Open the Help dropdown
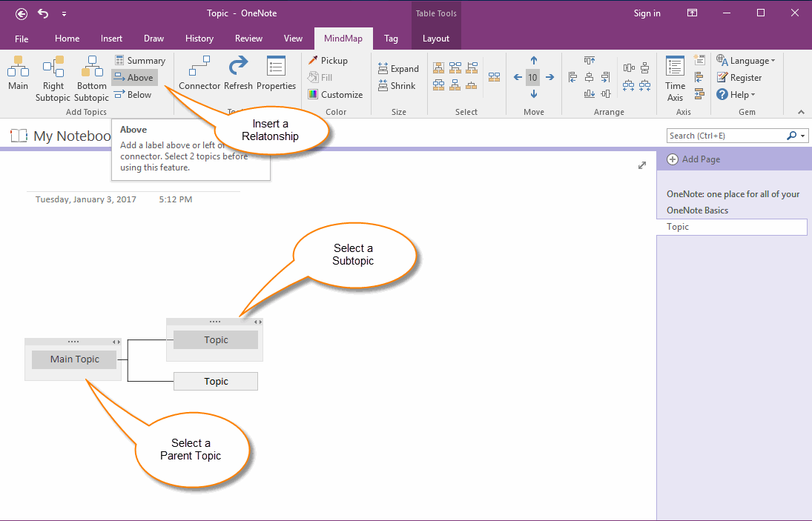This screenshot has width=812, height=521. click(736, 95)
